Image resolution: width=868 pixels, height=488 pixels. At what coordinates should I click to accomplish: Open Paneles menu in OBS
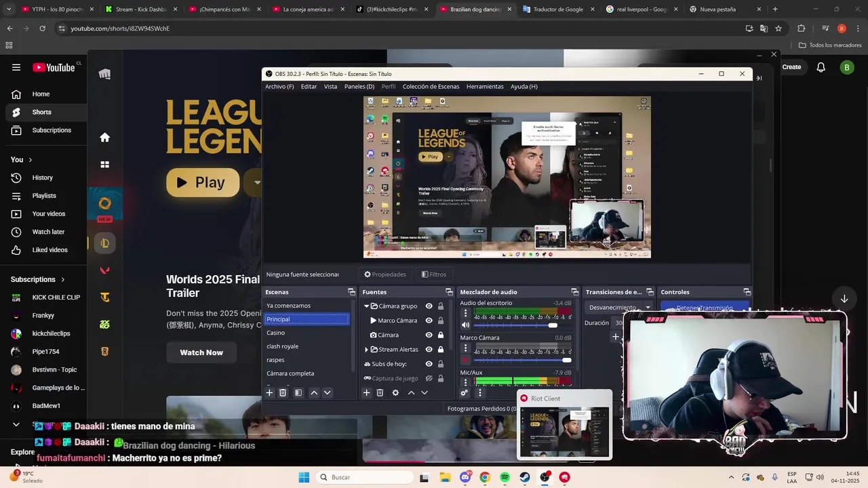(359, 87)
